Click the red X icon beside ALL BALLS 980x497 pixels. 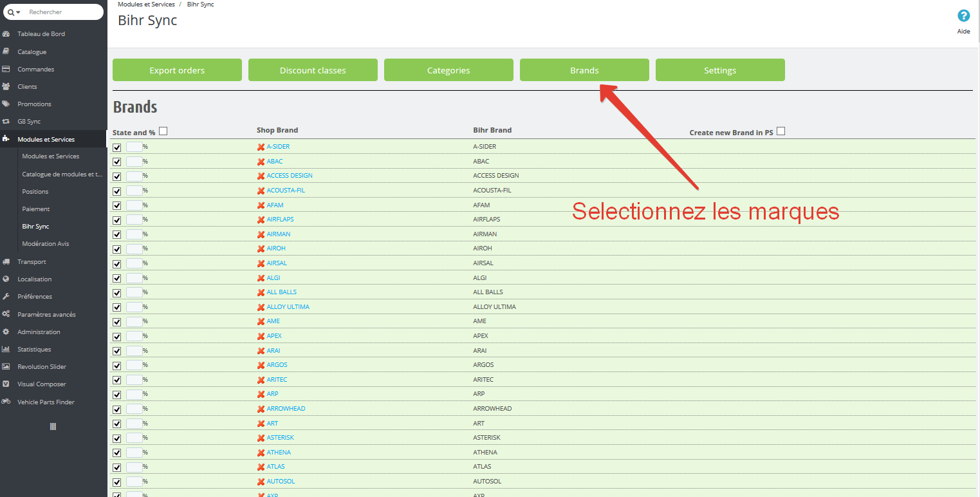261,292
